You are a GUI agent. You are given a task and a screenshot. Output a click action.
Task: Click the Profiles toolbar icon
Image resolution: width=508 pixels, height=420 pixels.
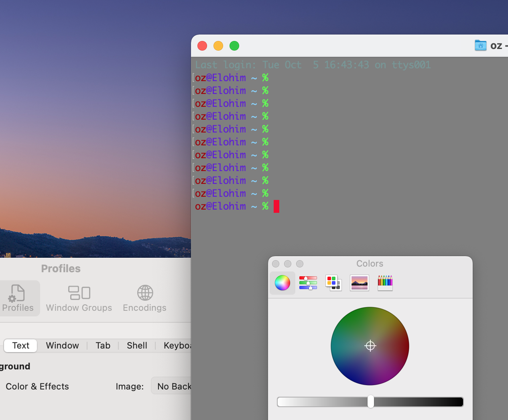18,298
